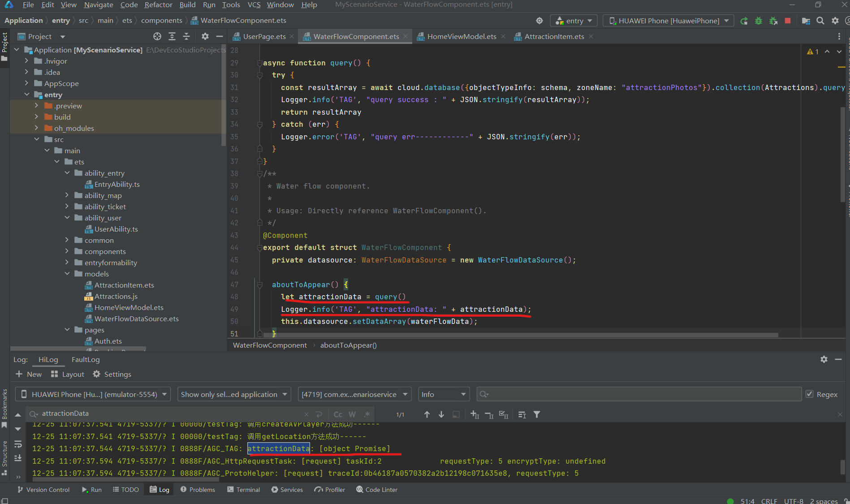
Task: Open the Profiler tool window
Action: [x=330, y=490]
